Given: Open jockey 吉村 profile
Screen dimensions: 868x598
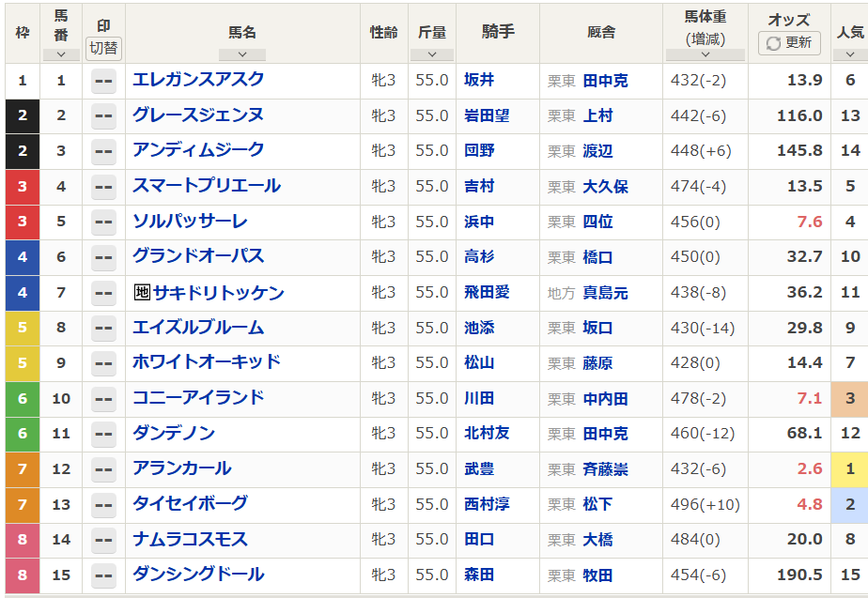Looking at the screenshot, I should pos(479,186).
